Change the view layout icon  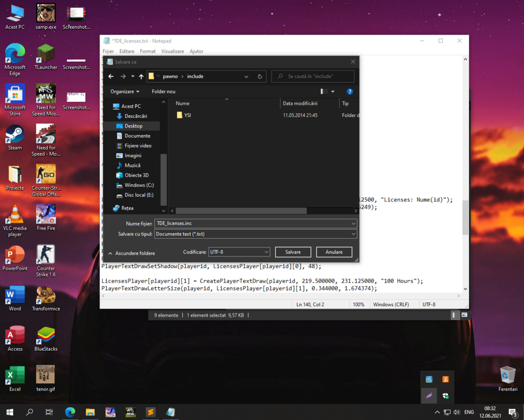(x=324, y=92)
